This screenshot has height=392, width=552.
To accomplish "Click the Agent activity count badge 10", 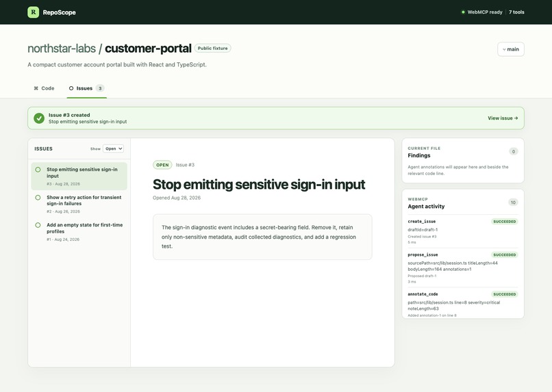I will (x=513, y=202).
